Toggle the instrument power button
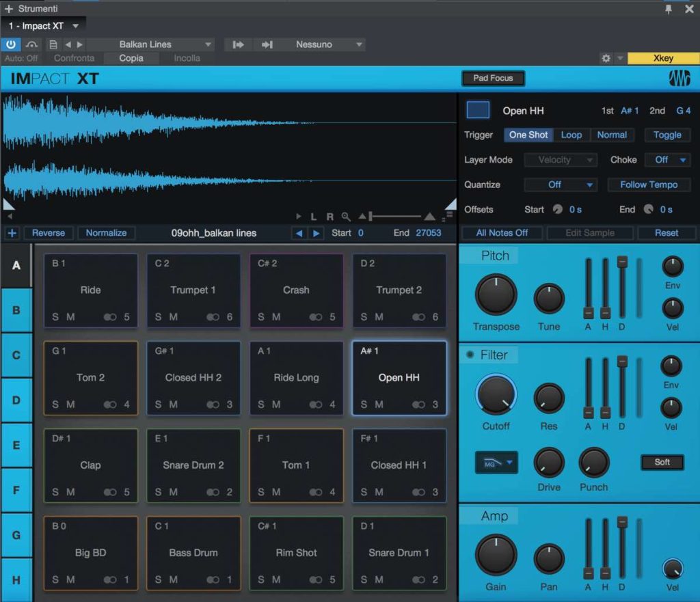This screenshot has width=700, height=602. click(x=11, y=44)
